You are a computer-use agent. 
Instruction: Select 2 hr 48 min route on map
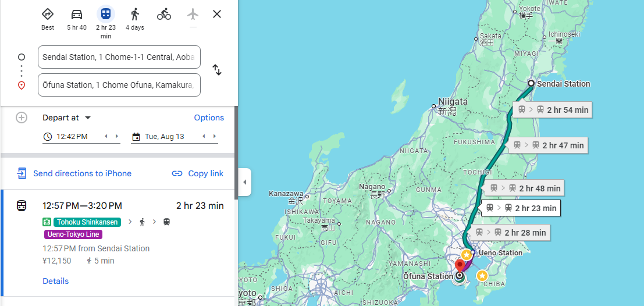(525, 188)
